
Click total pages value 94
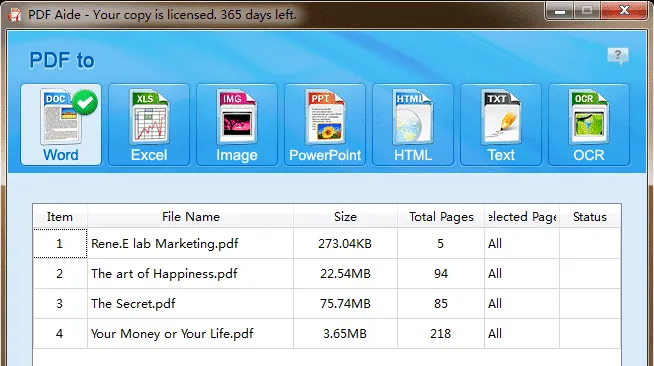(x=441, y=273)
